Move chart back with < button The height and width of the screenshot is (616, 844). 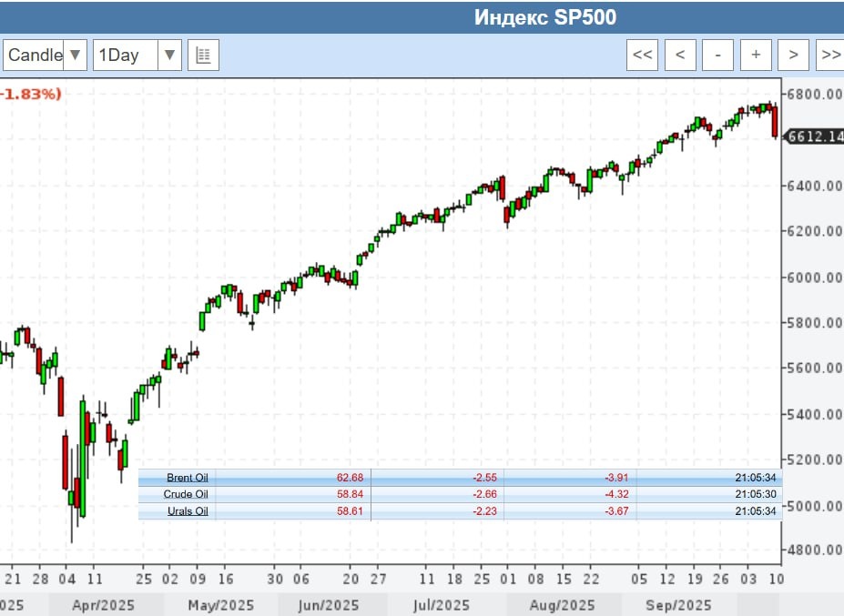[680, 55]
